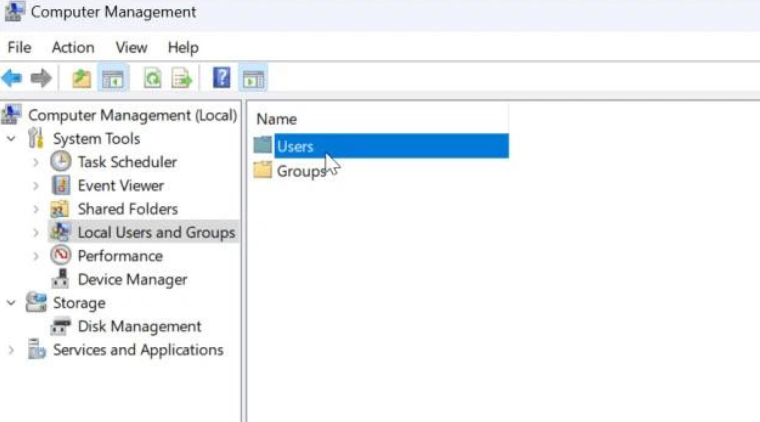Screen dimensions: 760x422
Task: Click the Export List toolbar icon
Action: click(x=182, y=78)
